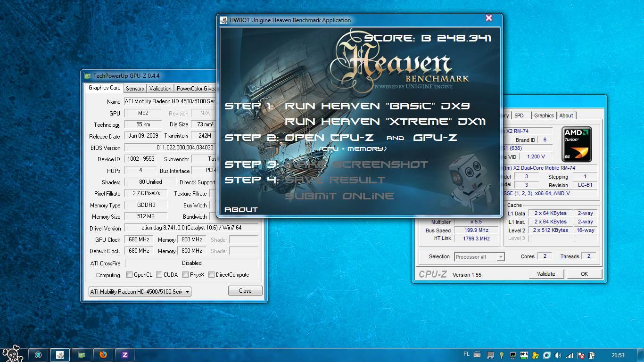The width and height of the screenshot is (644, 362).
Task: Launch Firefox from the taskbar
Action: tap(103, 355)
